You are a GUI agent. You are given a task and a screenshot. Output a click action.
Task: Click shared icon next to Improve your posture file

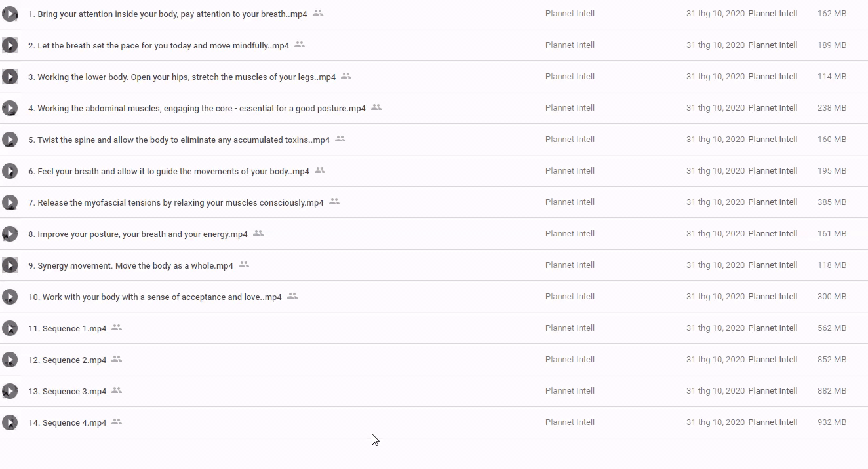(258, 233)
